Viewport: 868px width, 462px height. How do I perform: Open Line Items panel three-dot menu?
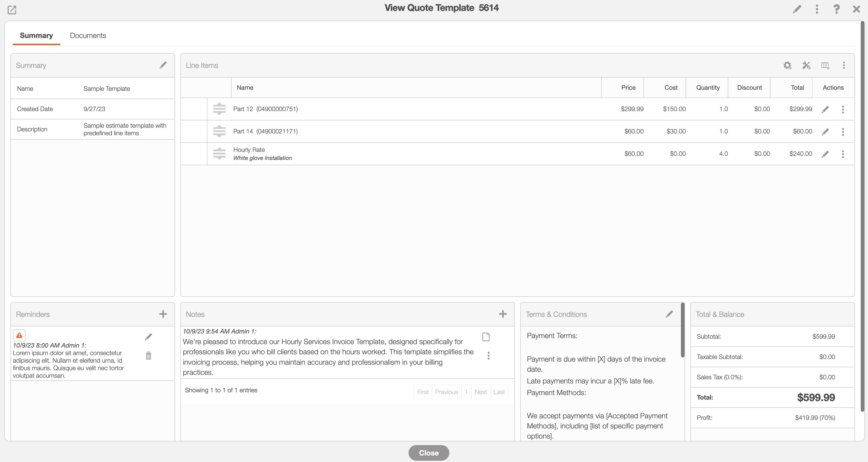[844, 65]
